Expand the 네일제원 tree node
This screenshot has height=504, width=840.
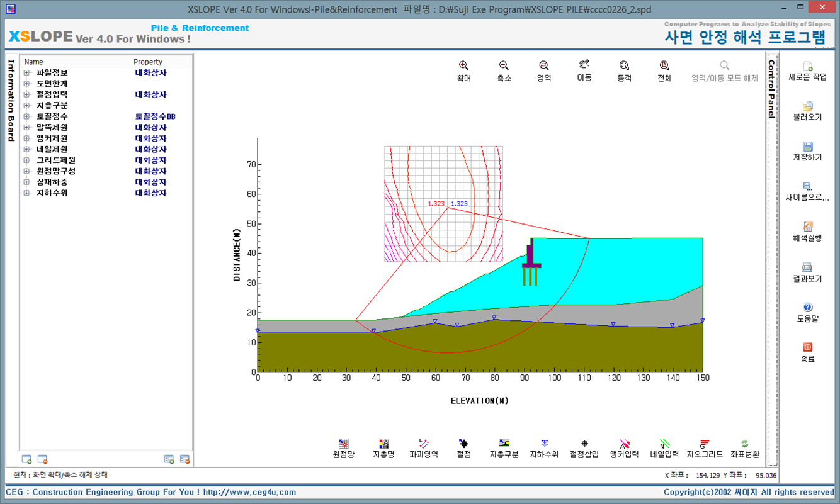coord(26,149)
